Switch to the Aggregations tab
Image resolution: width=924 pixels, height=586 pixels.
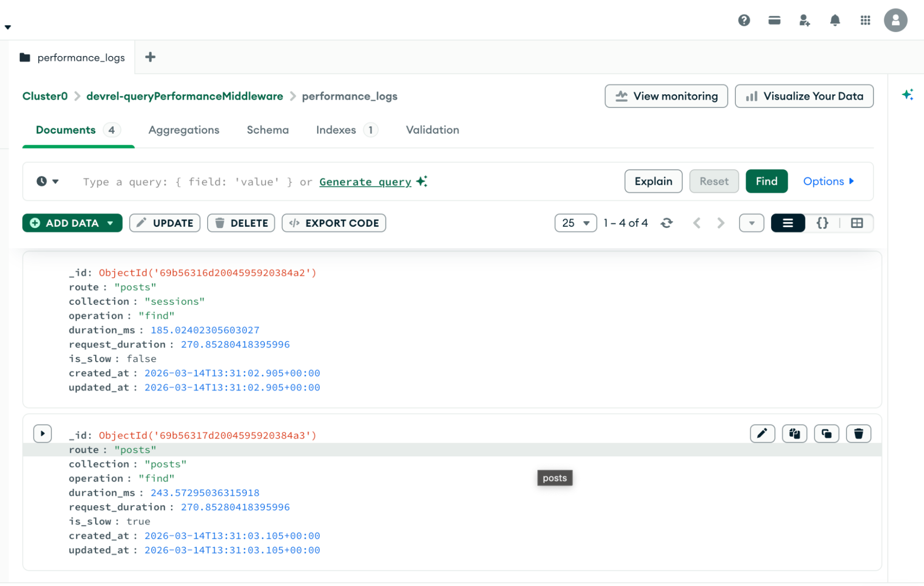184,130
